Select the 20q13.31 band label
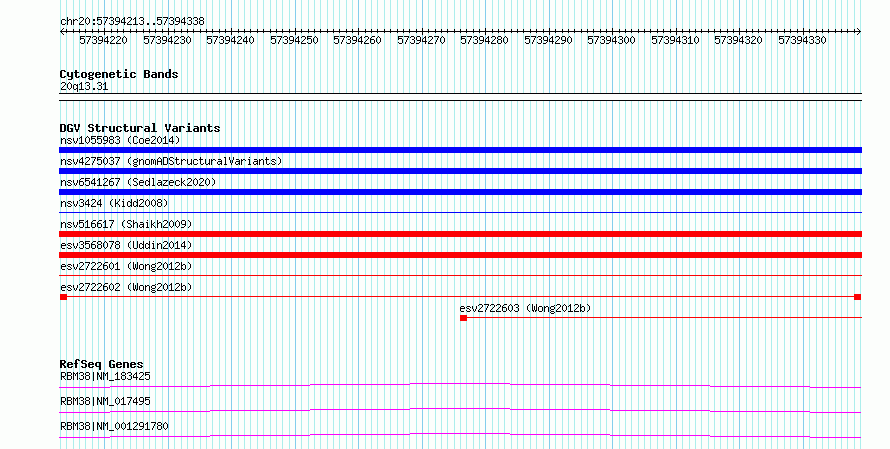This screenshot has width=890, height=449. pyautogui.click(x=84, y=87)
